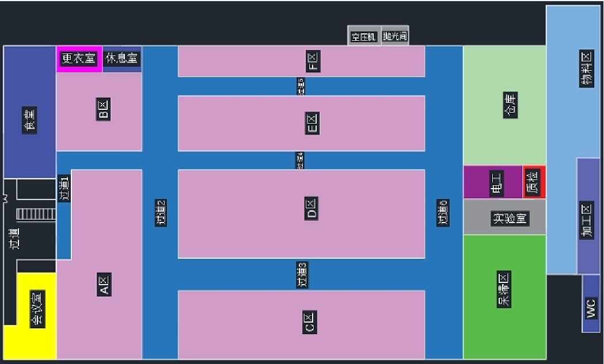Click the WC room
This screenshot has width=604, height=364.
(591, 304)
